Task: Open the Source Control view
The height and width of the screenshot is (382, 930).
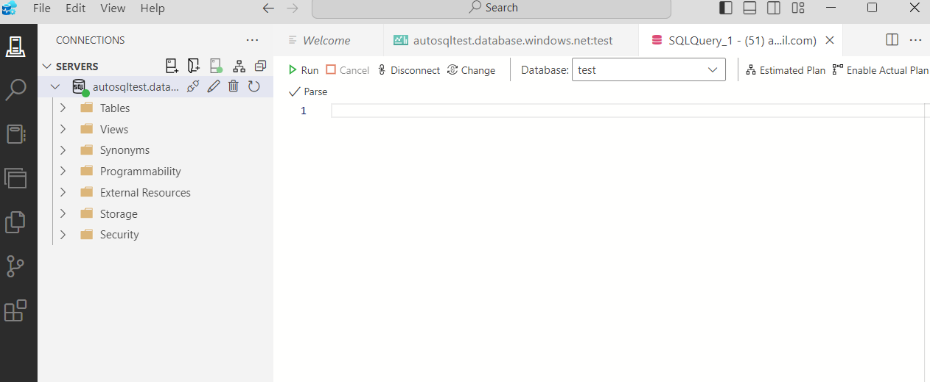Action: pyautogui.click(x=15, y=266)
